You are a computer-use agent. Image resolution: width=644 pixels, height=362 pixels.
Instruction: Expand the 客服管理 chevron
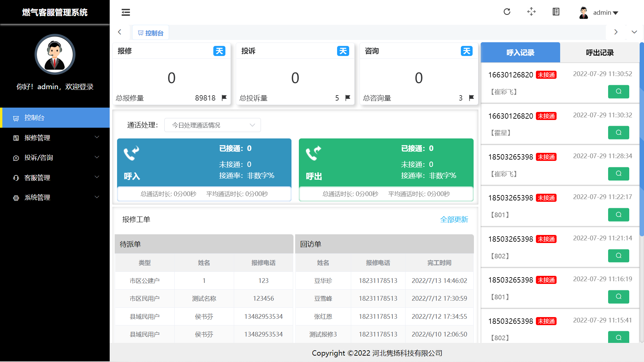tap(97, 177)
